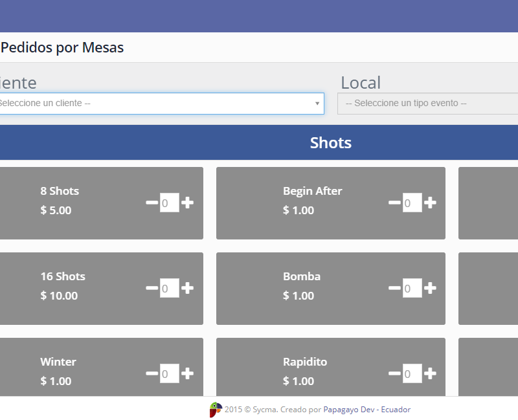Increase 8 Shots quantity with plus icon
Viewport: 518px width, 420px height.
click(187, 203)
